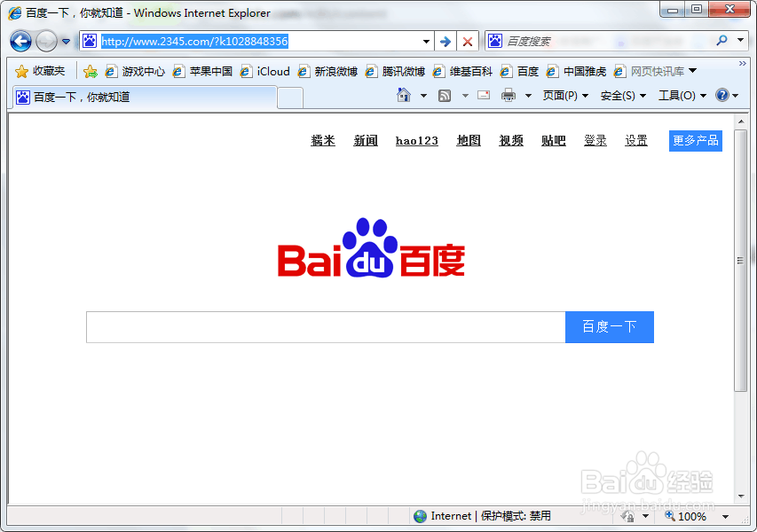Click the Baidu paw icon in search box
This screenshot has height=532, width=757.
tap(495, 41)
